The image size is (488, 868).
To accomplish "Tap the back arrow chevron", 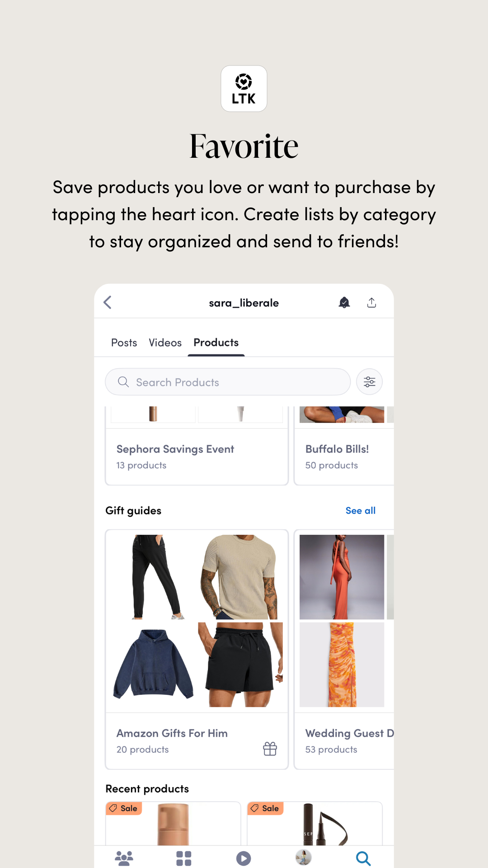I will 108,302.
